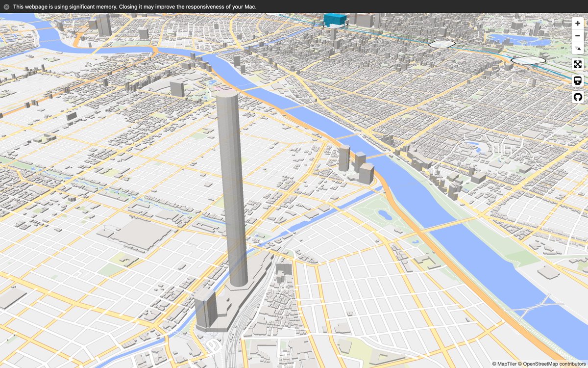Image resolution: width=588 pixels, height=368 pixels.
Task: Select the highlighted blue 3D building
Action: click(x=335, y=20)
